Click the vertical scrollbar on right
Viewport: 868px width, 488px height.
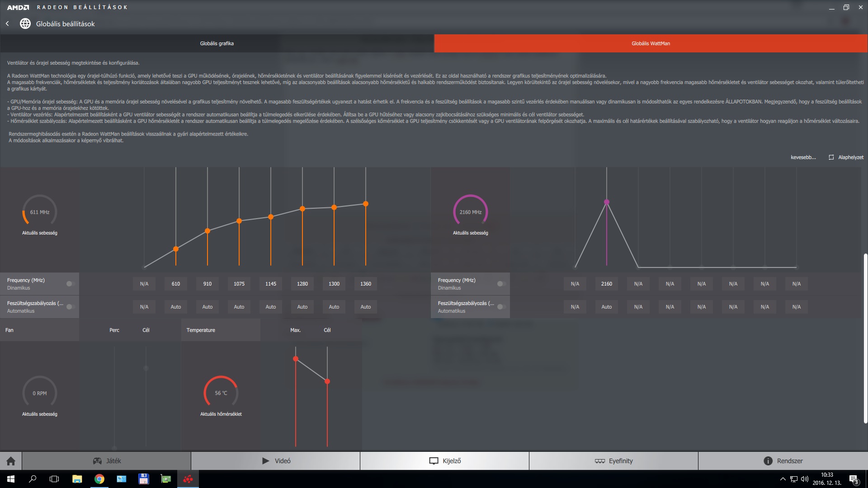[x=865, y=338]
